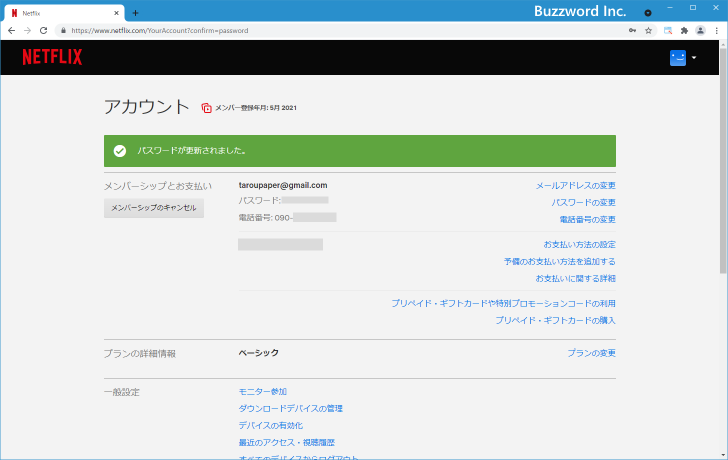The image size is (728, 460).
Task: Open パスワードの変更 link
Action: 584,202
